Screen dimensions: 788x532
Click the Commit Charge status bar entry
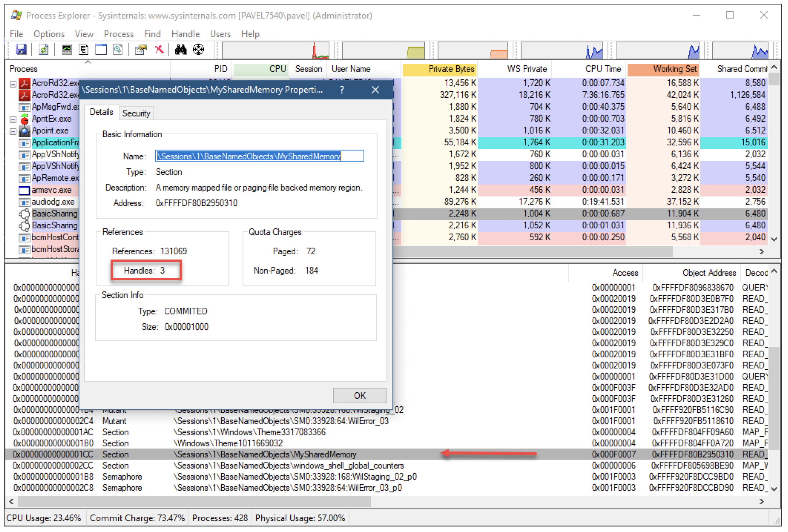coord(137,518)
